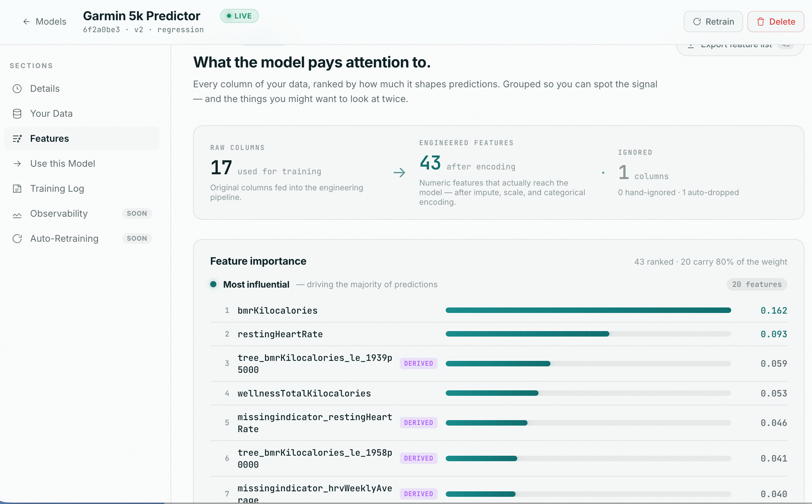
Task: Open the Observability section
Action: click(x=82, y=214)
